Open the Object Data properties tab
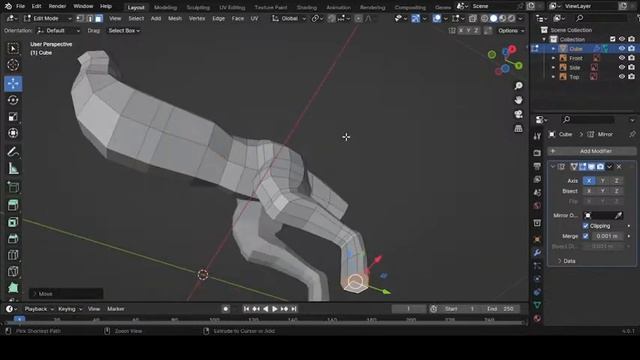Image resolution: width=640 pixels, height=360 pixels. (x=537, y=305)
